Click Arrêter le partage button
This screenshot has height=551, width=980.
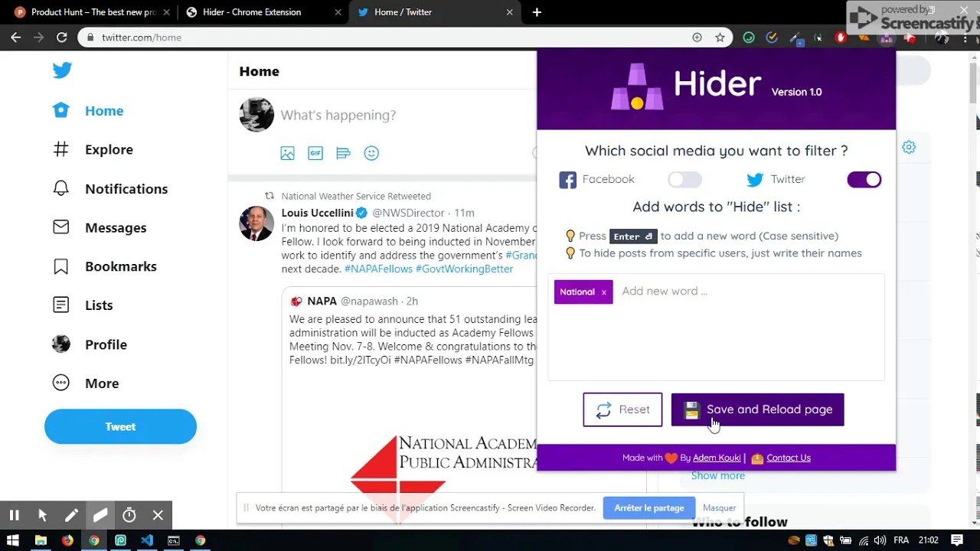point(649,508)
